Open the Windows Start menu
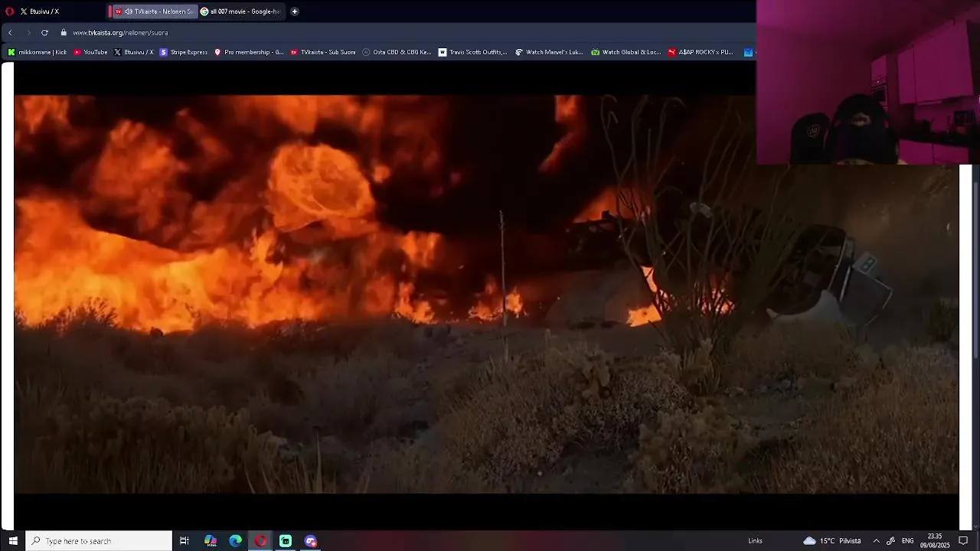 [x=12, y=541]
